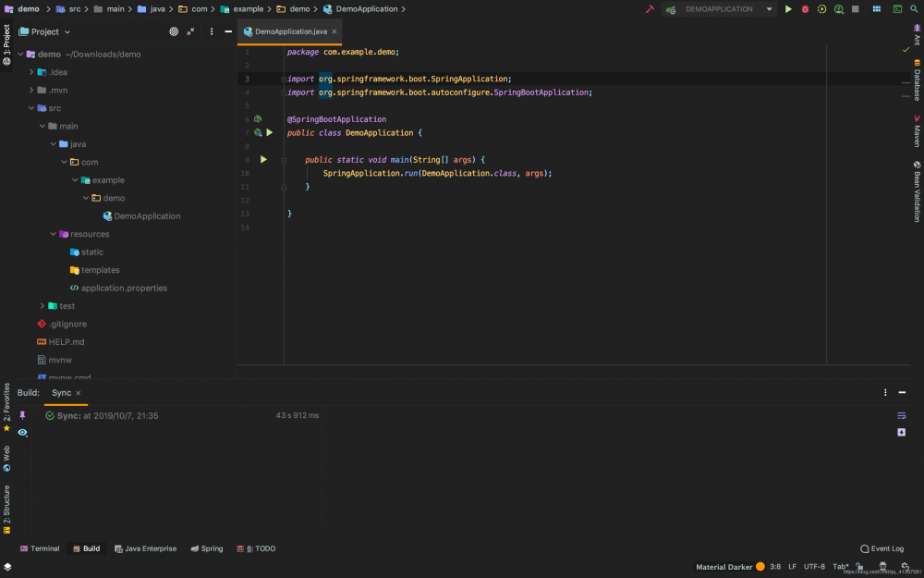
Task: Toggle the eye view filter in Build panel
Action: coord(22,432)
